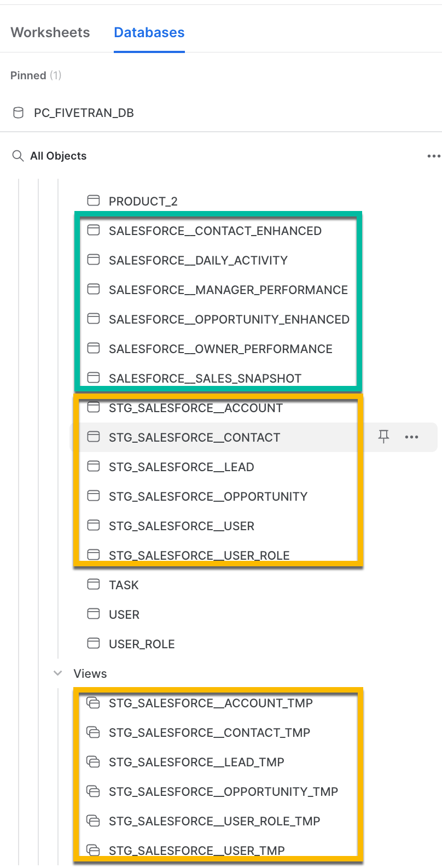Click the All Objects search field
The image size is (442, 868).
point(59,156)
